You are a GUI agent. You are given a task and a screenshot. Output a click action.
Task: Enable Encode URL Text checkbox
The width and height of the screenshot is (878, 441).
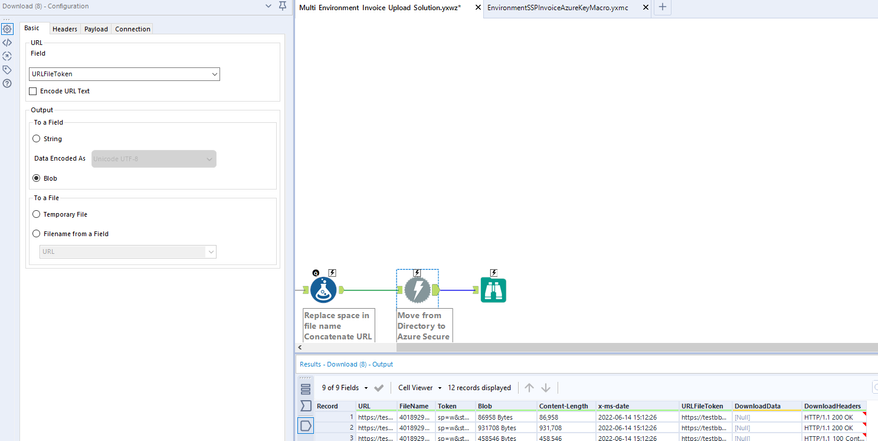click(x=33, y=91)
